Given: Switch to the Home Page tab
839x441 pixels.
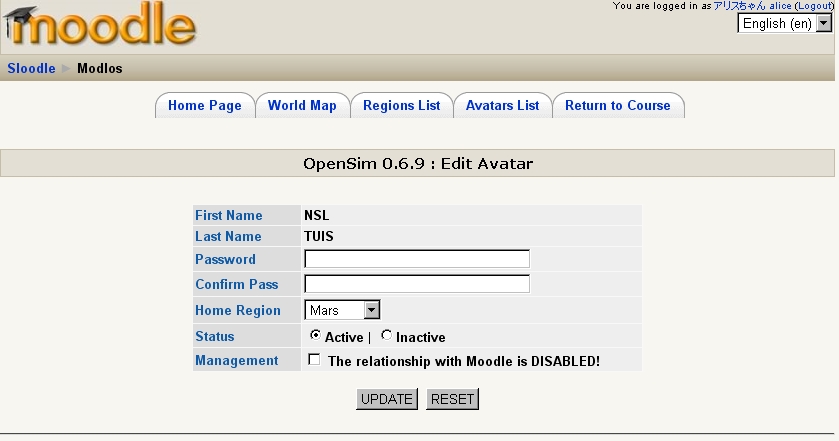Looking at the screenshot, I should point(204,105).
